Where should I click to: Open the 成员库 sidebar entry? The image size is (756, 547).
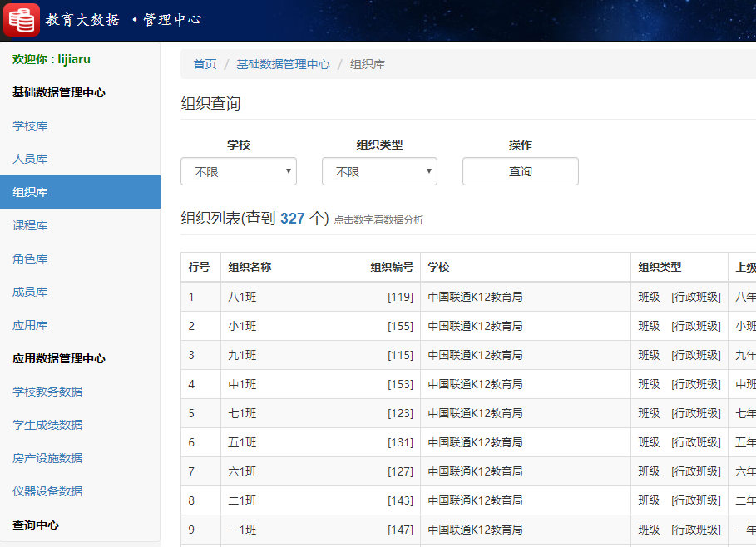[x=30, y=292]
